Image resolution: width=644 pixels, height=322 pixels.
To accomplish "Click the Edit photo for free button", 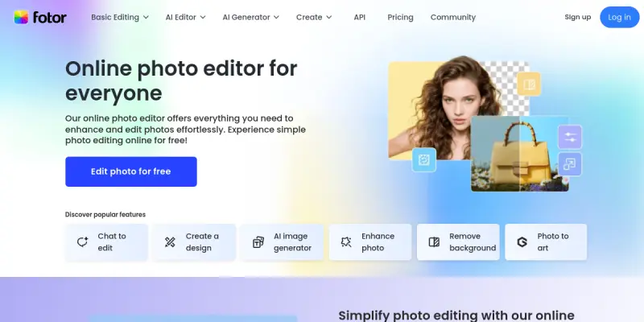I will point(131,171).
